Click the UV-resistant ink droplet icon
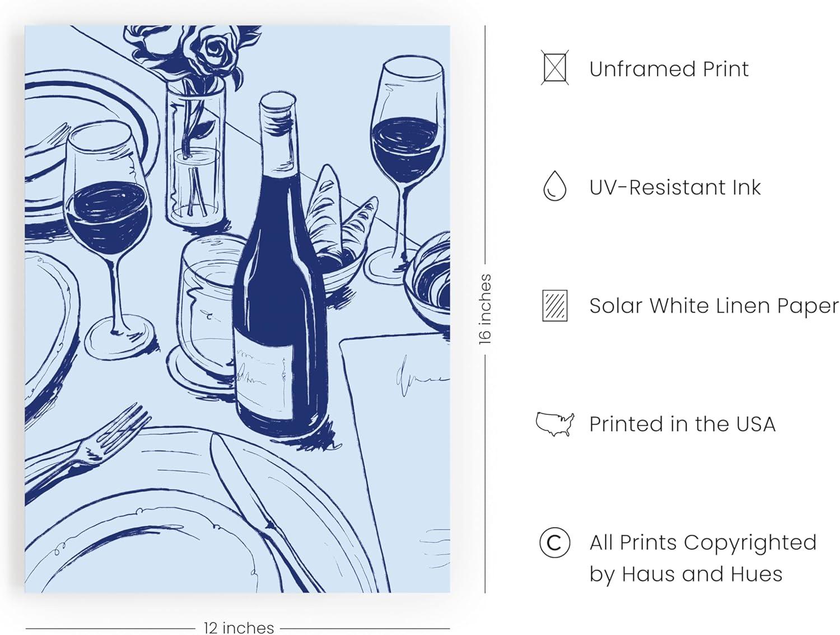The width and height of the screenshot is (840, 635). (x=555, y=186)
